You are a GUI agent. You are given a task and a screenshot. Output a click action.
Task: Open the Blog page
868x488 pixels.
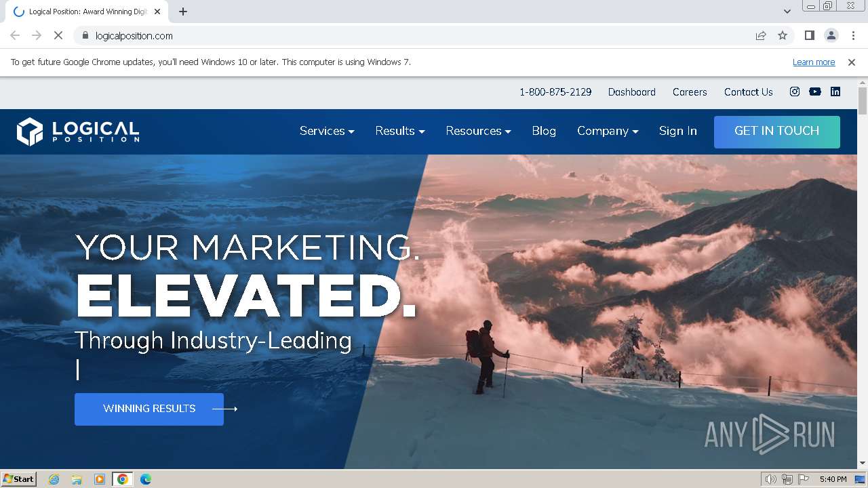tap(544, 131)
